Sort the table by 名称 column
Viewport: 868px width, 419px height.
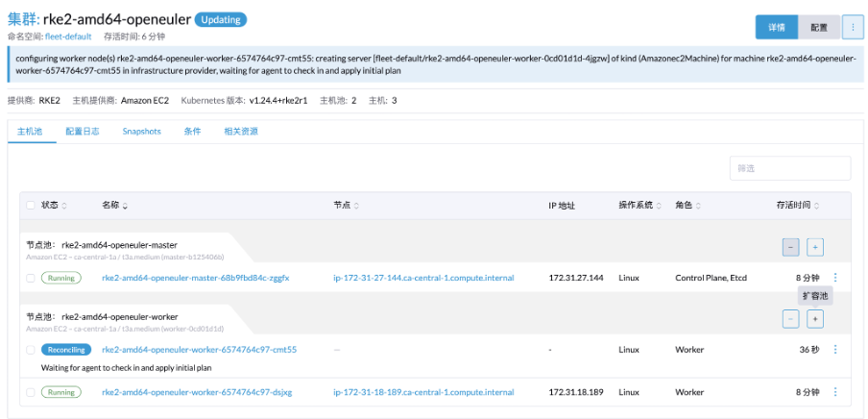(114, 206)
